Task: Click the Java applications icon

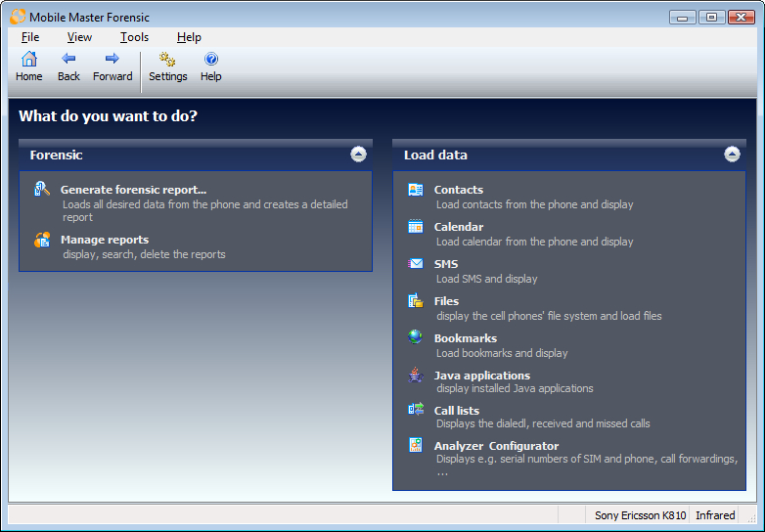Action: 416,375
